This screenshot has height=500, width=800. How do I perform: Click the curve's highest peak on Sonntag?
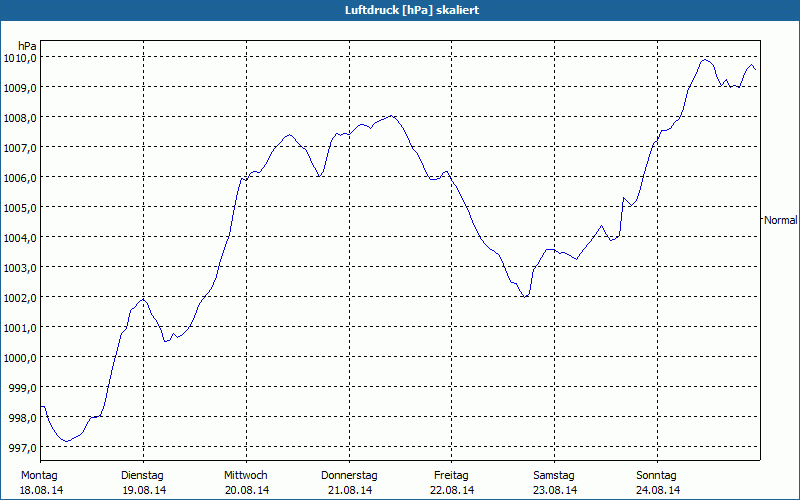pyautogui.click(x=705, y=60)
